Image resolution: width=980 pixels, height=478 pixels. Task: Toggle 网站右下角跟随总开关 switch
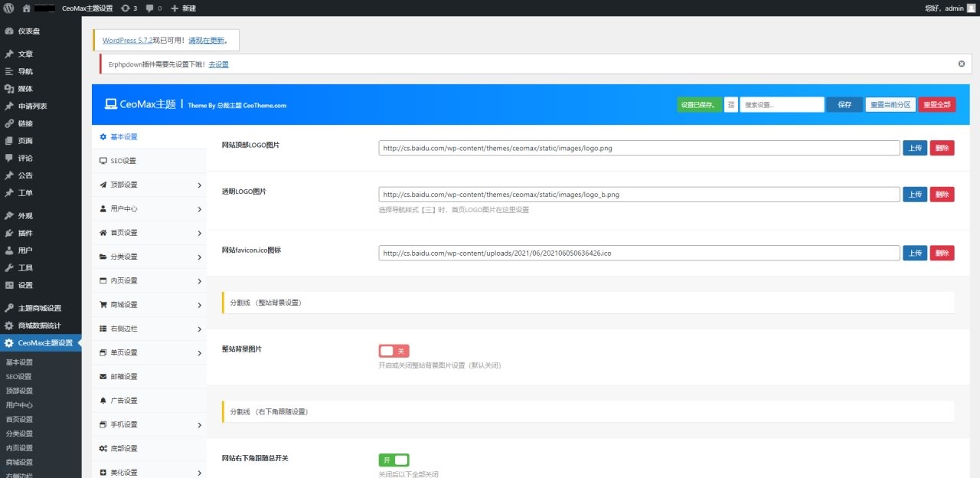pyautogui.click(x=394, y=460)
